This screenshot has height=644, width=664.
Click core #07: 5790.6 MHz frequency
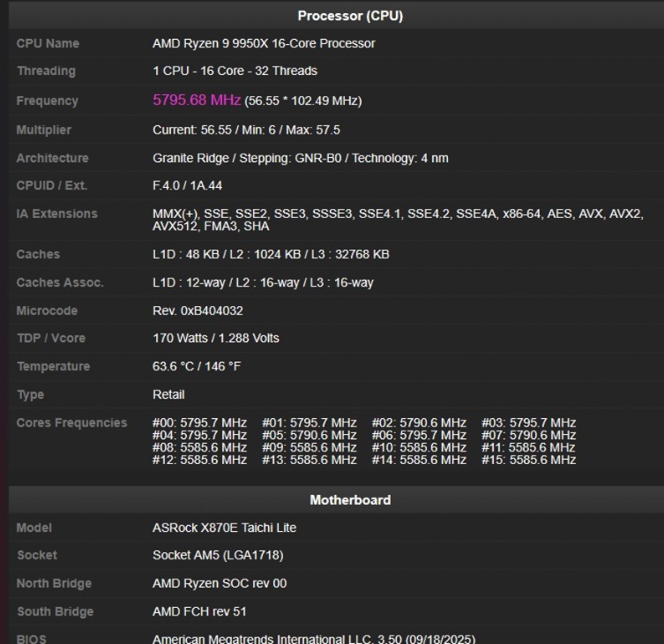tap(528, 435)
